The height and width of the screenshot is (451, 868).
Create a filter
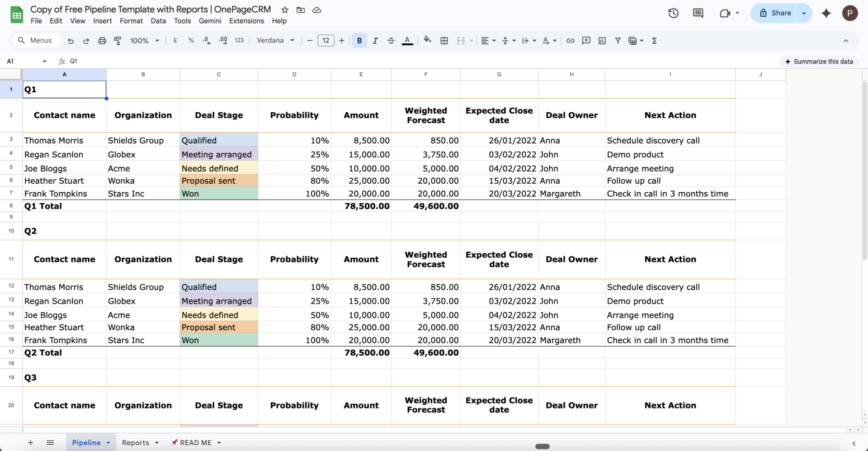[x=618, y=41]
